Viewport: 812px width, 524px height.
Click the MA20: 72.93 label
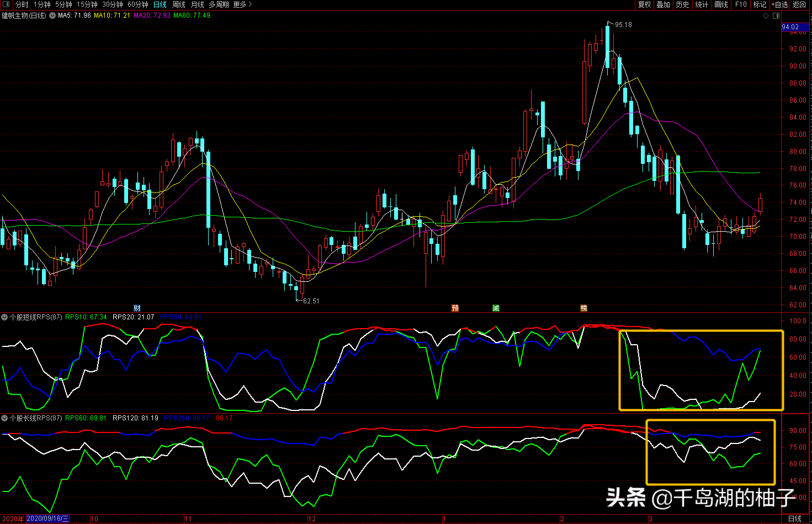[x=152, y=15]
